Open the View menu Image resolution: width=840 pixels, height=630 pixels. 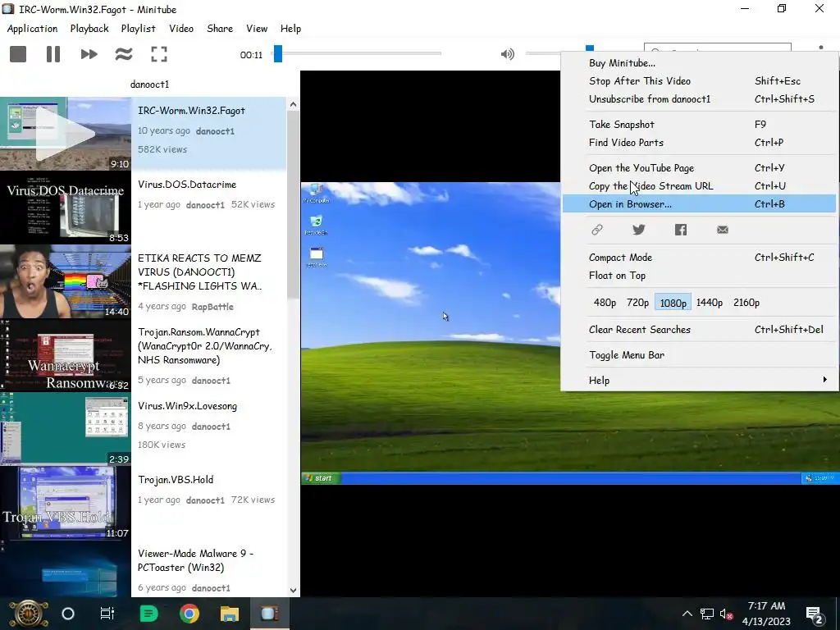tap(257, 29)
